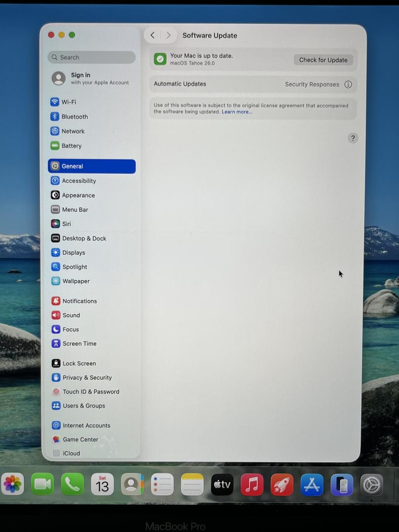Go forward with the right chevron button
The width and height of the screenshot is (399, 532).
[168, 35]
